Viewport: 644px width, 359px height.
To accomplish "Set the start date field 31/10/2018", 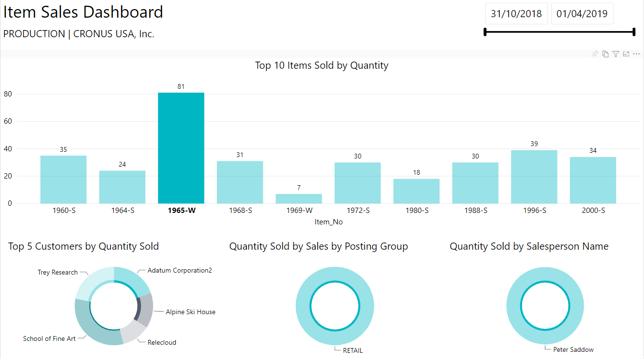I will tap(516, 14).
